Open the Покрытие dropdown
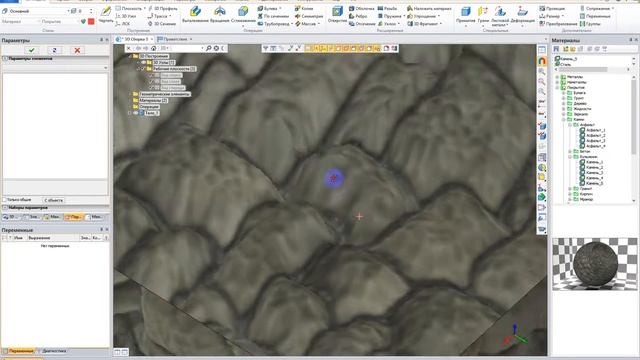Screen dimensions: 640x360 [79, 21]
